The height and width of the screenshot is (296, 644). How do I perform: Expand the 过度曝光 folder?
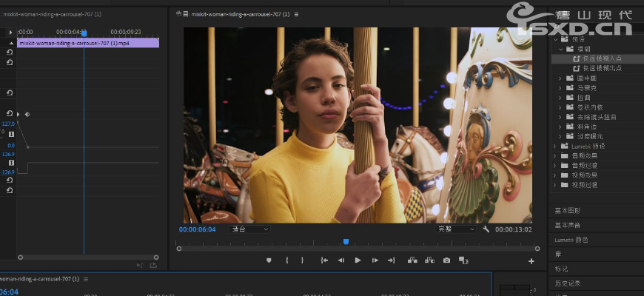(560, 136)
